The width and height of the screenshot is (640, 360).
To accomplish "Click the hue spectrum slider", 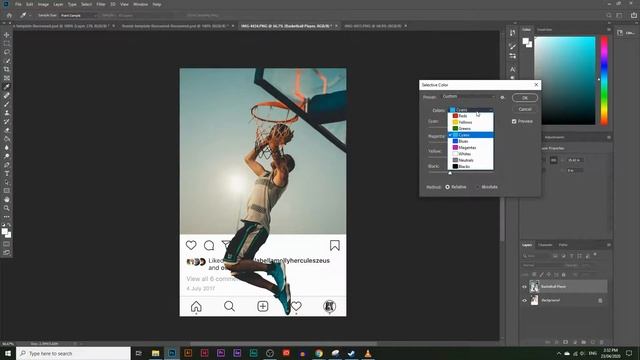I will [x=604, y=80].
